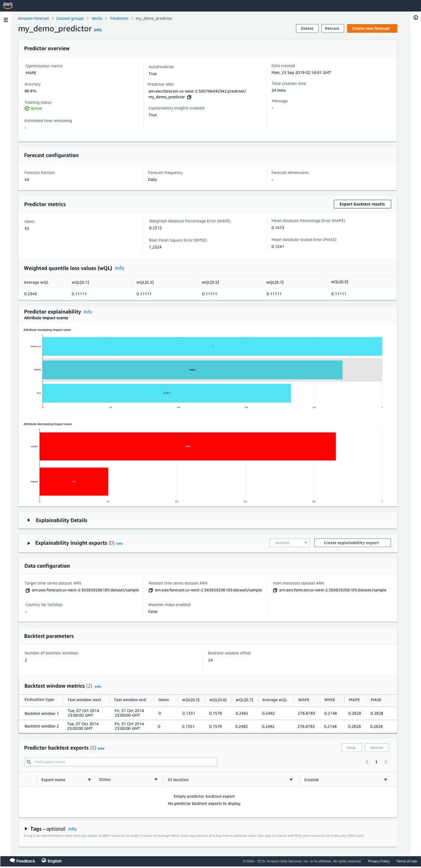Click the category decreasing impact bar
Screen dimensions: 421x868
74,481
